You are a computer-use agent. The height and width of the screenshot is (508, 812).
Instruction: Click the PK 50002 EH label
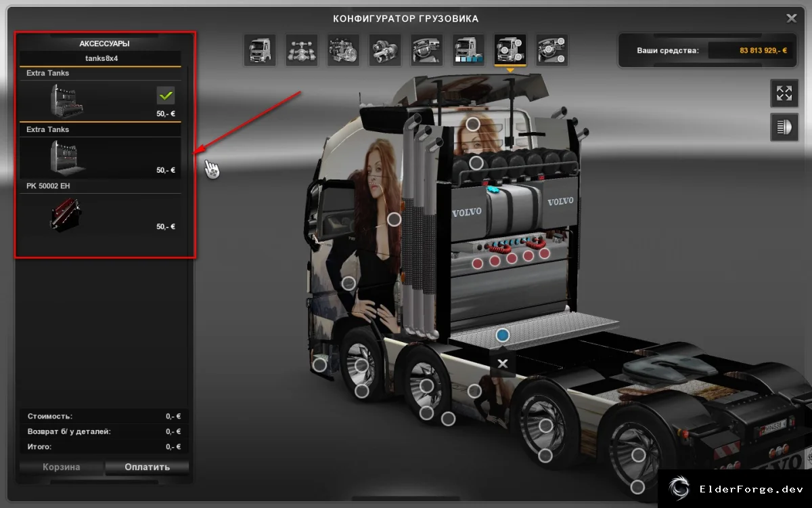[x=48, y=186]
